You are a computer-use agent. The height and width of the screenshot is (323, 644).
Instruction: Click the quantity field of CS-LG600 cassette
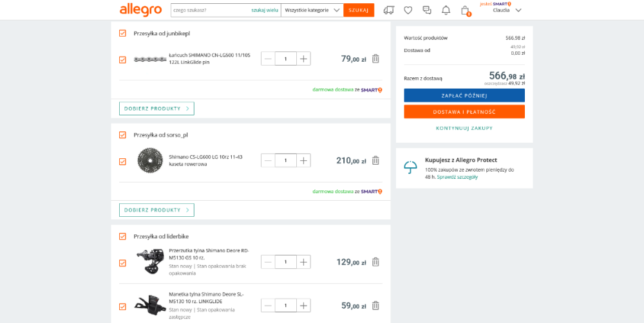click(x=285, y=160)
